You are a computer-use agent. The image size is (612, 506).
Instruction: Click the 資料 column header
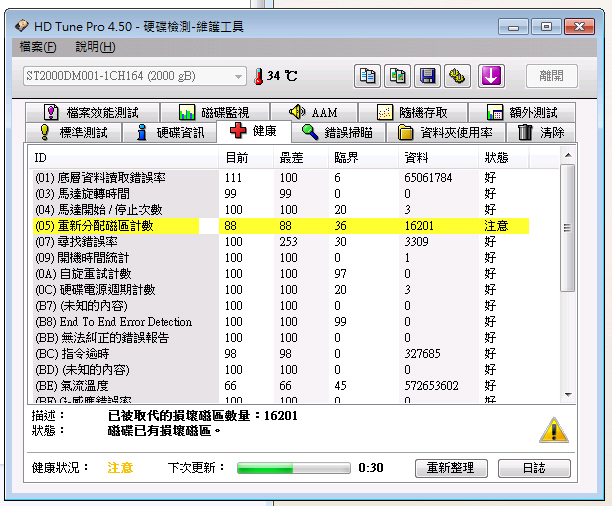[x=438, y=158]
